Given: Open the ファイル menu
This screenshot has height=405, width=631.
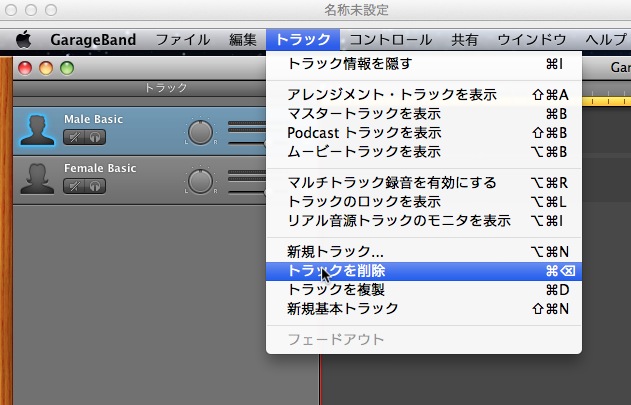Looking at the screenshot, I should [183, 40].
